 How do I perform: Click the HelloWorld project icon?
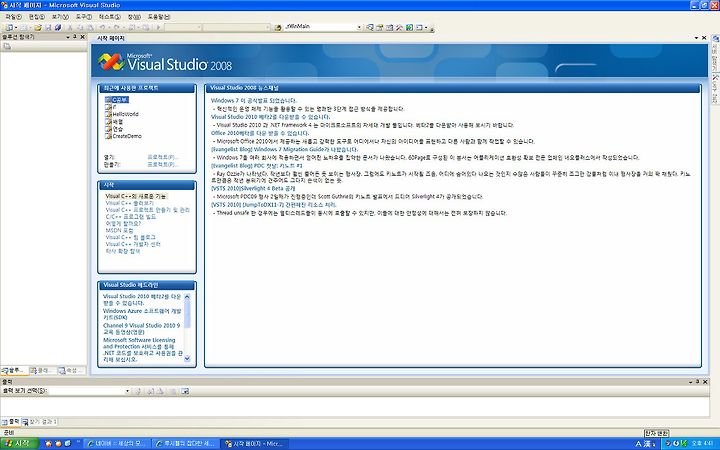point(108,114)
